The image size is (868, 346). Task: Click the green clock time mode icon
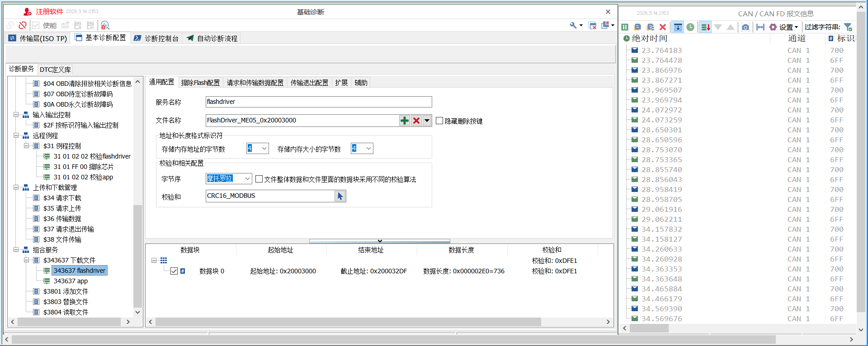point(690,27)
